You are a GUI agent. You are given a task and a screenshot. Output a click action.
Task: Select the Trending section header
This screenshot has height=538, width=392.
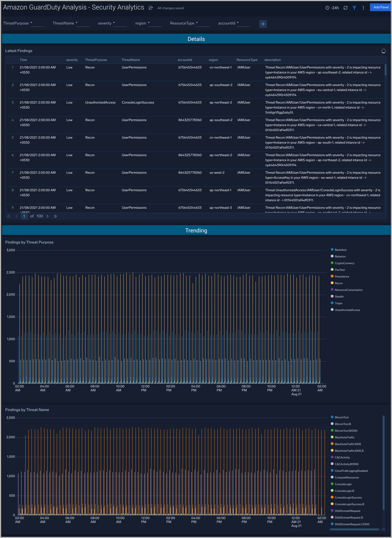(196, 230)
